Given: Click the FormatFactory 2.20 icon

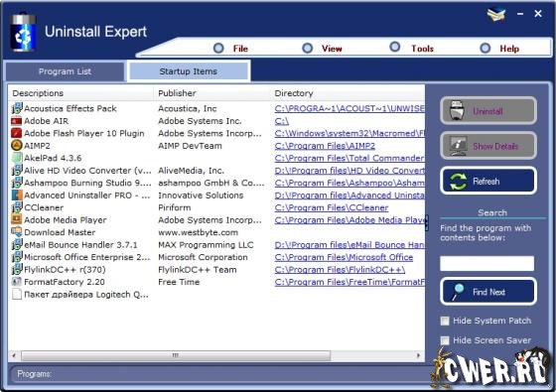Looking at the screenshot, I should tap(17, 282).
